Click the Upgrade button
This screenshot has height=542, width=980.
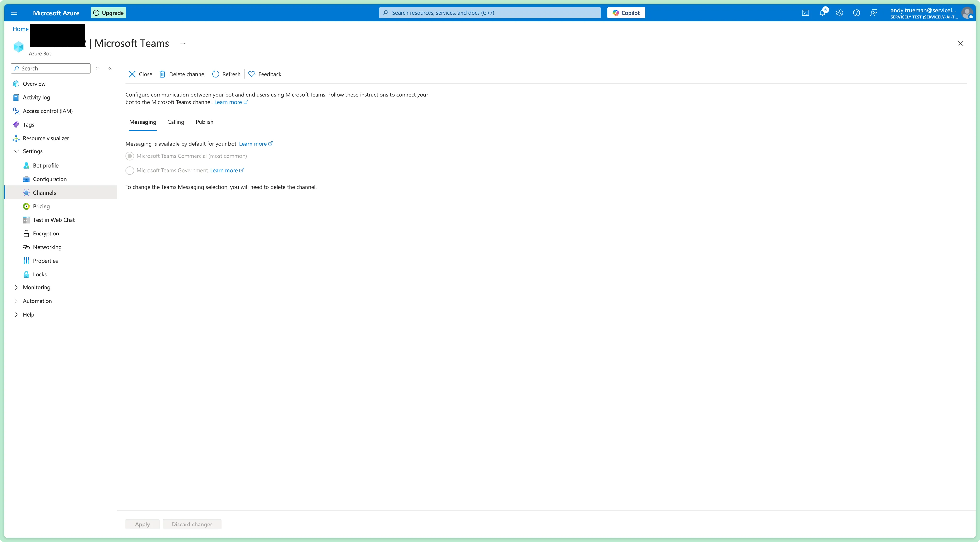point(108,12)
